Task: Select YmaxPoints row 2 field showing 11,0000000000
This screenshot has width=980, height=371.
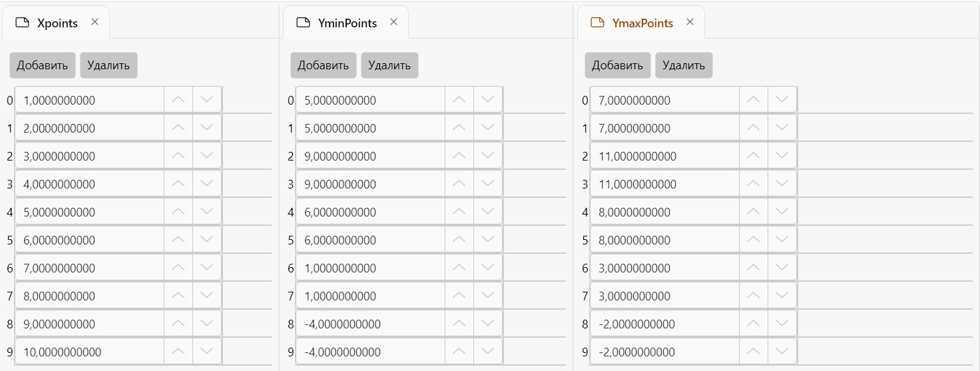Action: click(664, 156)
